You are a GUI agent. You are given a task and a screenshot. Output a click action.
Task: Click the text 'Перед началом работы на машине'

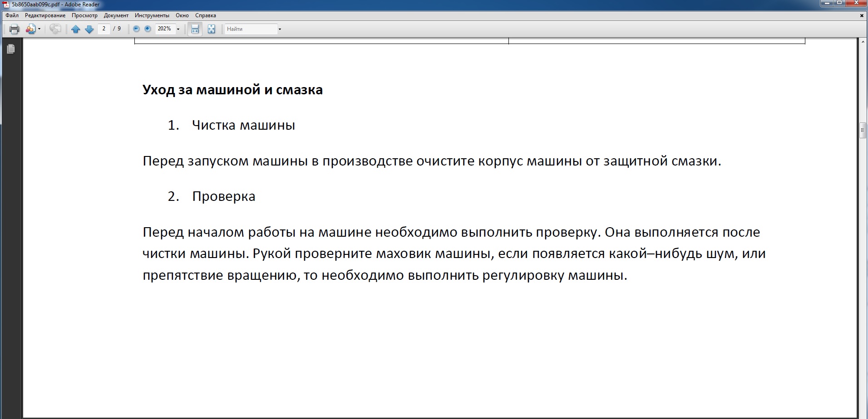258,232
